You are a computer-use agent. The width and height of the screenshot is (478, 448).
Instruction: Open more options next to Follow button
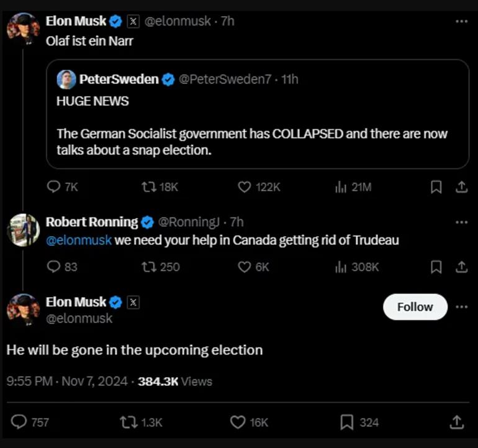pyautogui.click(x=461, y=306)
